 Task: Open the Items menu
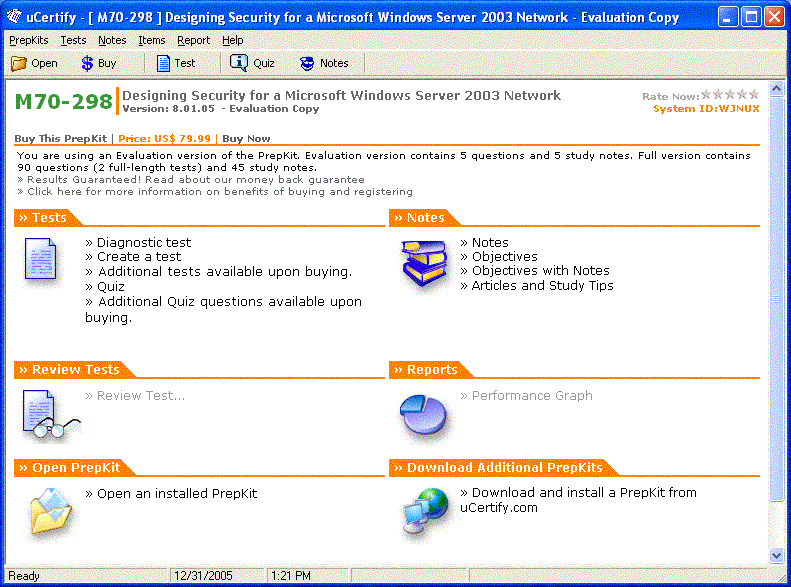[x=152, y=40]
